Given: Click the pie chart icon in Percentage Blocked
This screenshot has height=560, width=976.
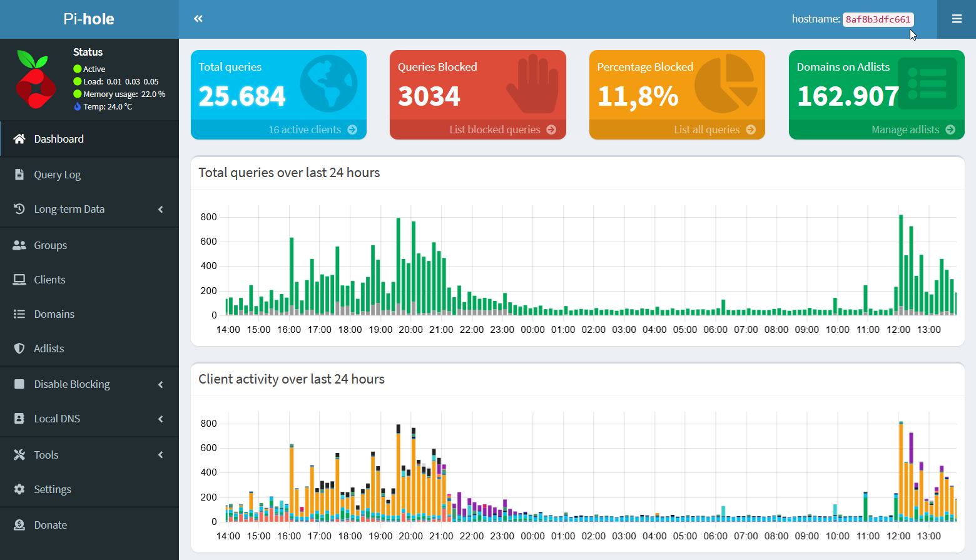Looking at the screenshot, I should 726,84.
